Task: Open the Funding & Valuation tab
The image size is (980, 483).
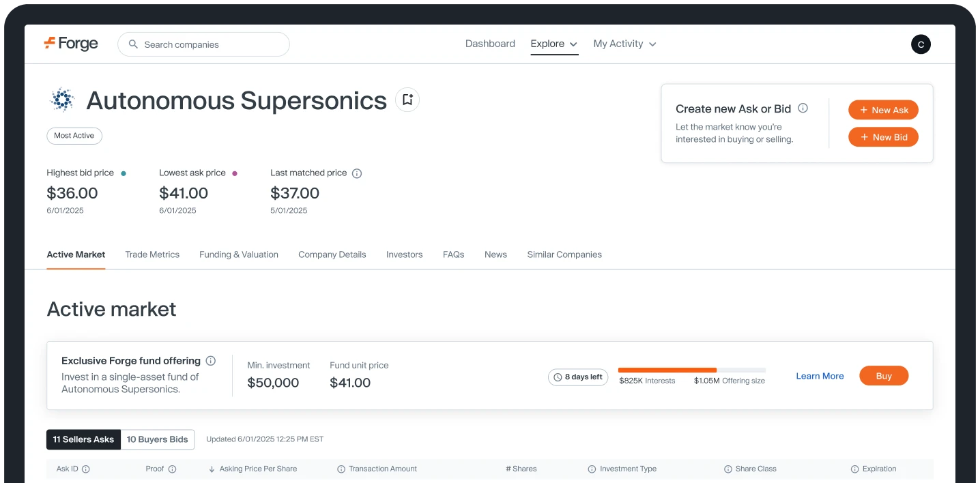Action: pyautogui.click(x=239, y=254)
